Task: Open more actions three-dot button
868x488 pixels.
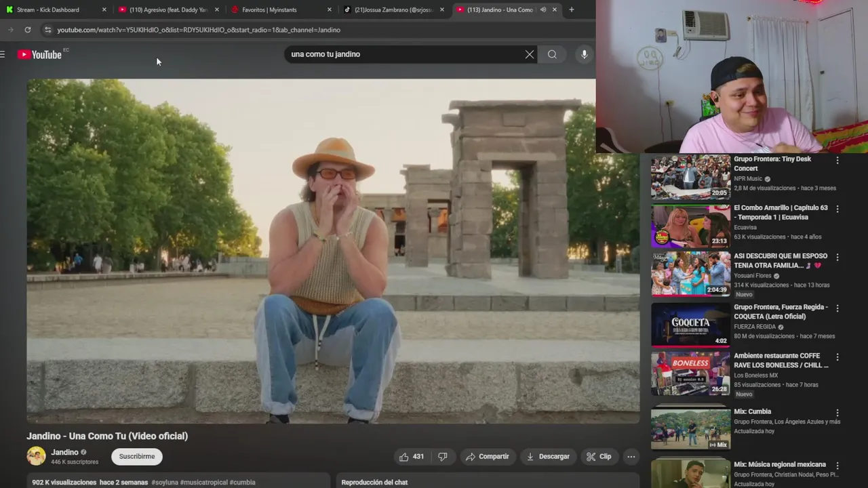Action: [631, 457]
